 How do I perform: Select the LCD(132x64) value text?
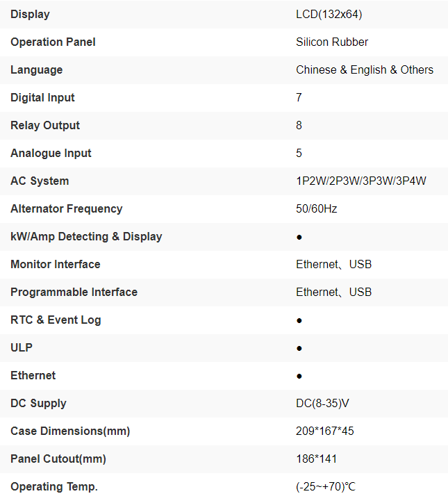point(329,14)
